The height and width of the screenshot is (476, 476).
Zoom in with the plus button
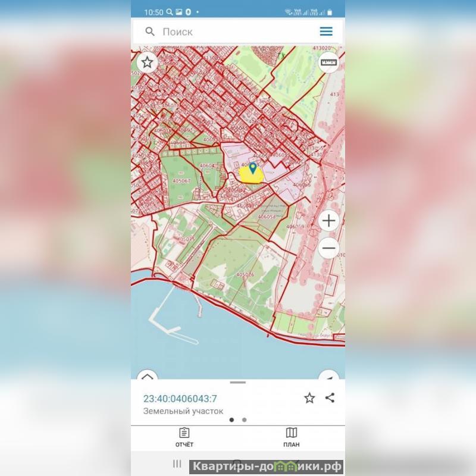pyautogui.click(x=329, y=221)
